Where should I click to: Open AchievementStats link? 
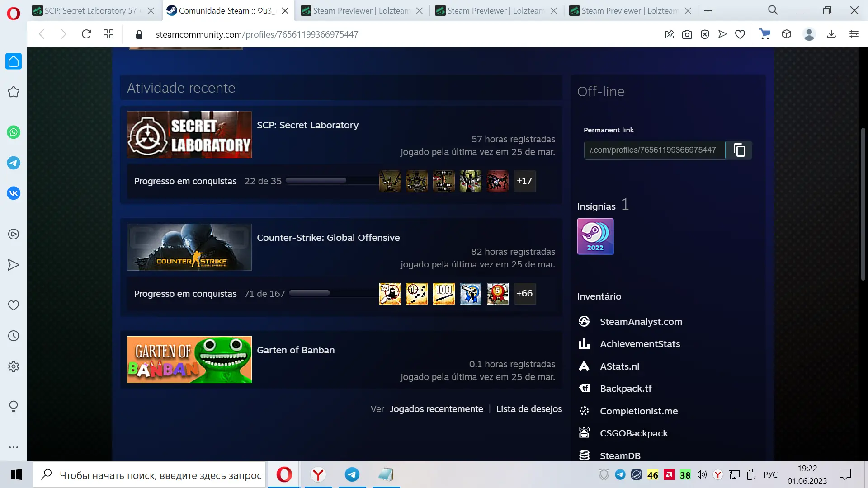click(x=640, y=344)
